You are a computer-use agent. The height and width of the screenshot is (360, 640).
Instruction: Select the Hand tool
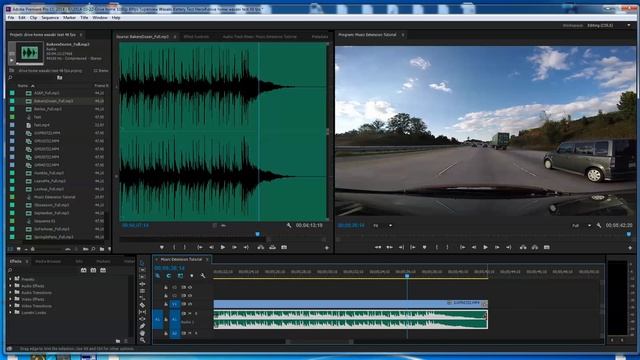(x=142, y=333)
